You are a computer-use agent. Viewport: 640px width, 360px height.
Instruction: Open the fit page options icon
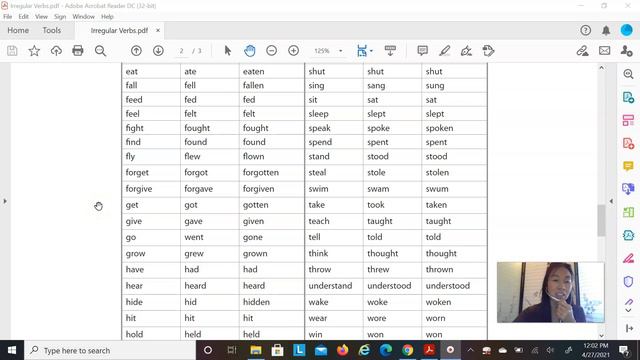[x=362, y=51]
